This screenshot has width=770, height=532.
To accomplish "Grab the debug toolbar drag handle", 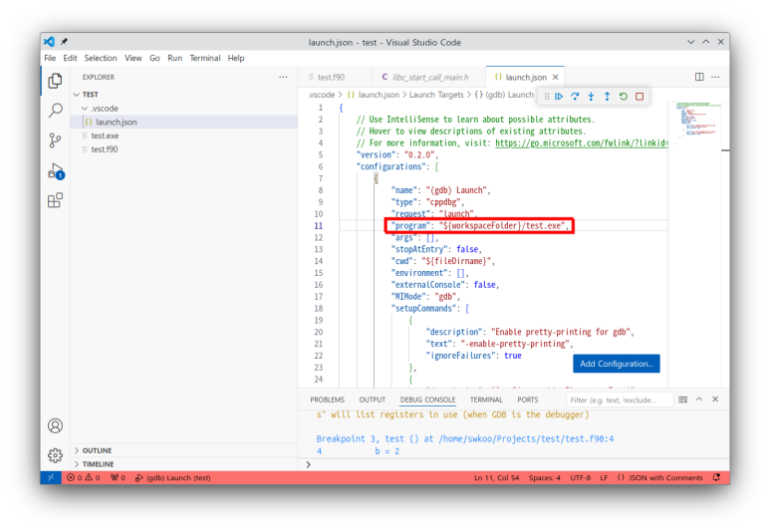I will 547,97.
